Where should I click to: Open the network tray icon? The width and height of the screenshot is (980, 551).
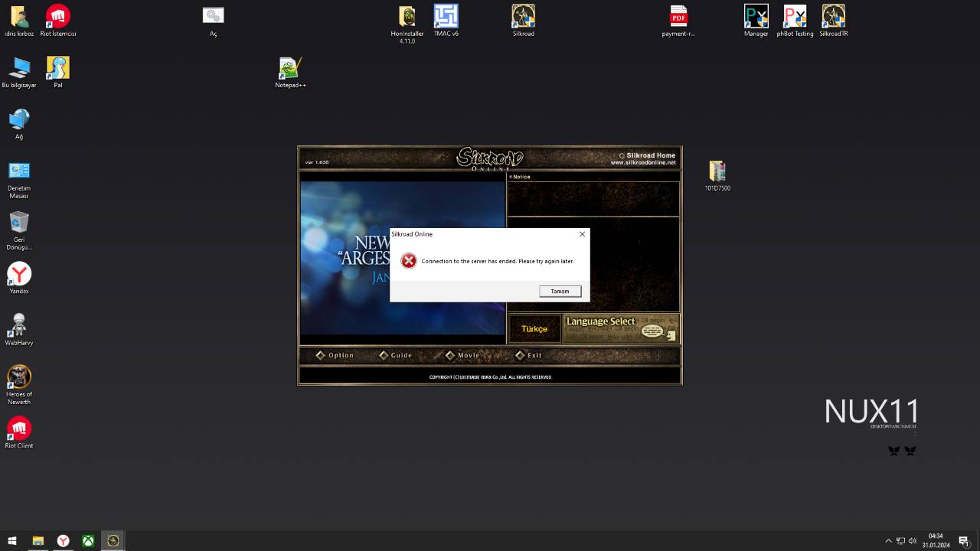pyautogui.click(x=900, y=541)
